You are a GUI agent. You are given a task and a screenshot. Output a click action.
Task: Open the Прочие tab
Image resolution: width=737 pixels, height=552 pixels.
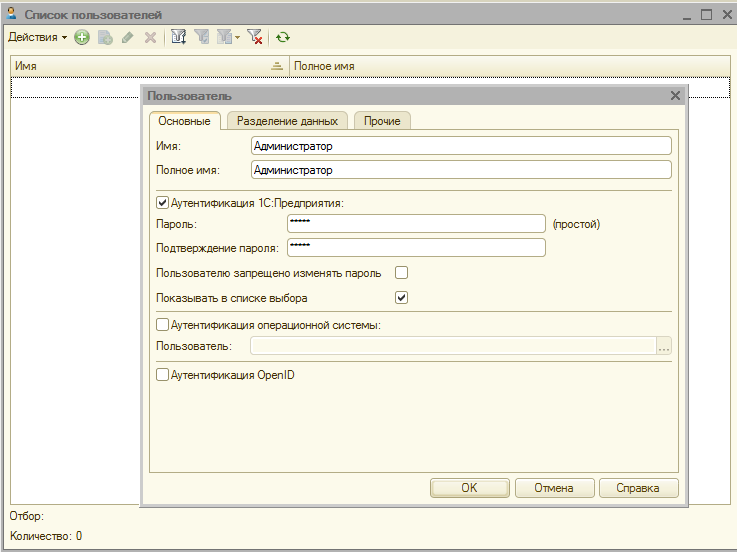coord(382,121)
